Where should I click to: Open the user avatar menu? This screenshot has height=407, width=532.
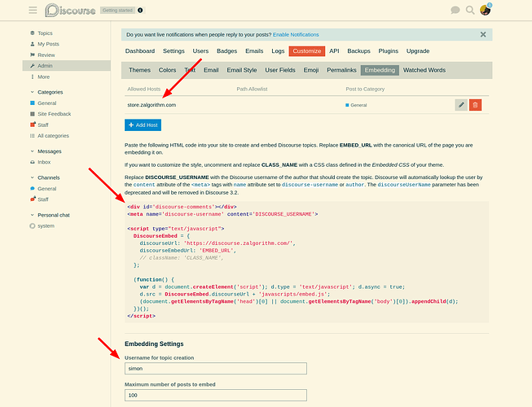point(486,10)
